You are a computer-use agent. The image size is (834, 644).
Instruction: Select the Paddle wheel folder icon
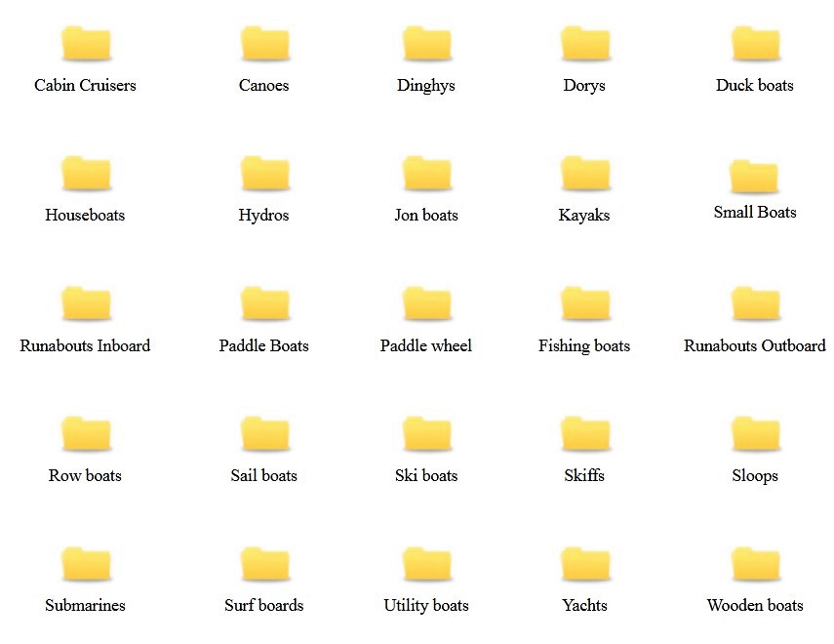coord(426,304)
